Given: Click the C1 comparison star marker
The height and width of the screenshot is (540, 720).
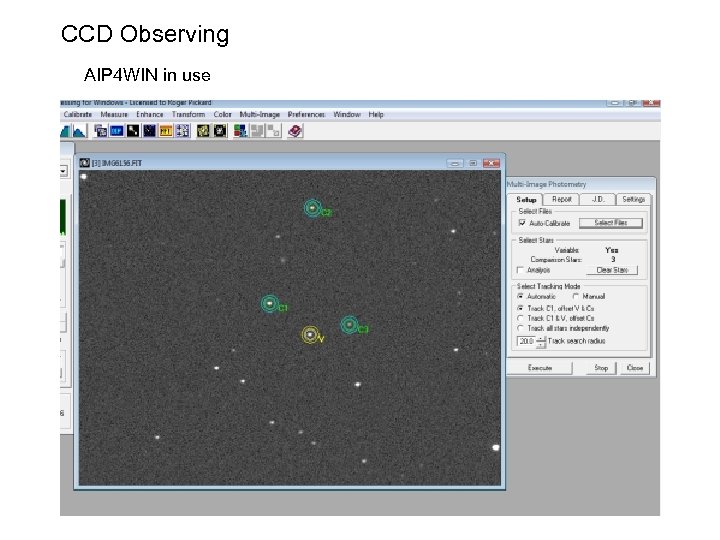Looking at the screenshot, I should [270, 304].
